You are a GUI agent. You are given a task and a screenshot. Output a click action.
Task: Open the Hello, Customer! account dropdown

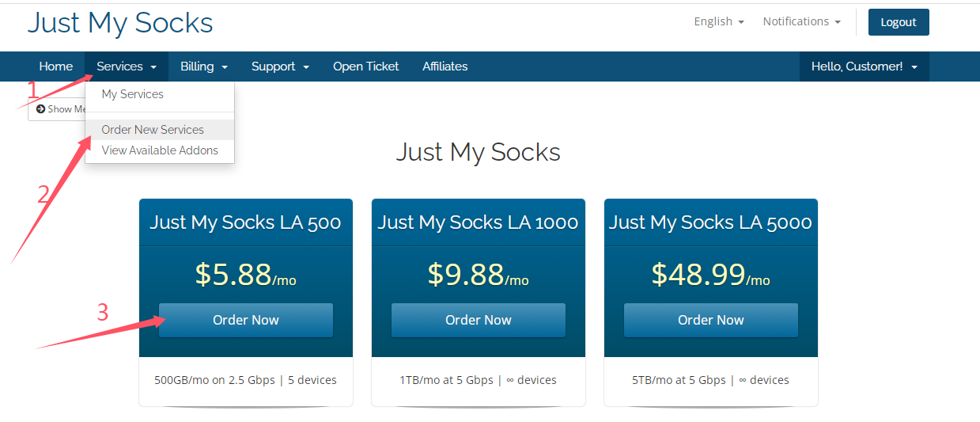pyautogui.click(x=865, y=67)
